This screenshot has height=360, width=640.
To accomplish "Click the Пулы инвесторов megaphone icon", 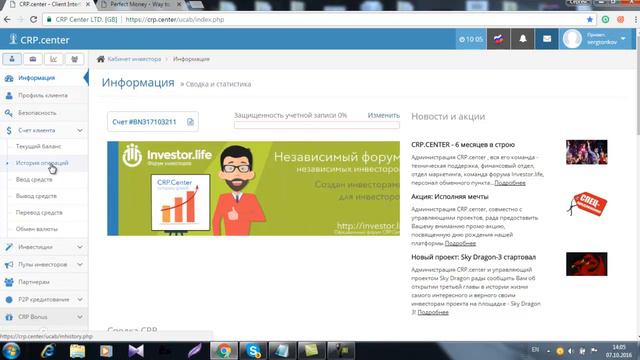I will tap(9, 265).
